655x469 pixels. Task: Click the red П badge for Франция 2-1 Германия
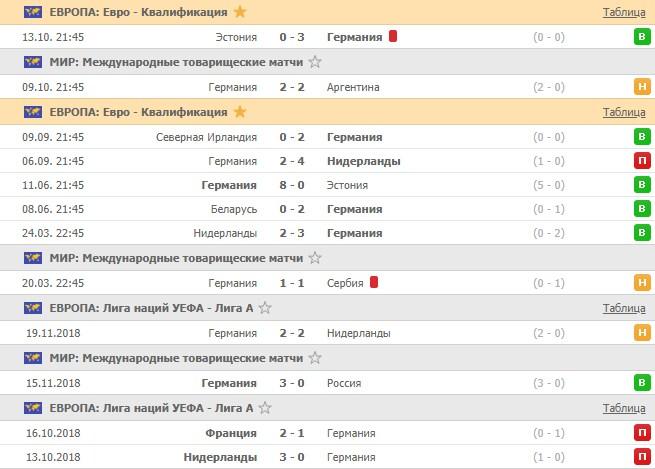pyautogui.click(x=641, y=433)
